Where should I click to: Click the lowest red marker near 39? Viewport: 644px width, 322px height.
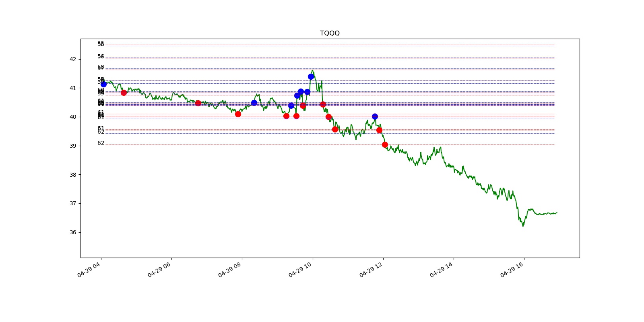385,144
